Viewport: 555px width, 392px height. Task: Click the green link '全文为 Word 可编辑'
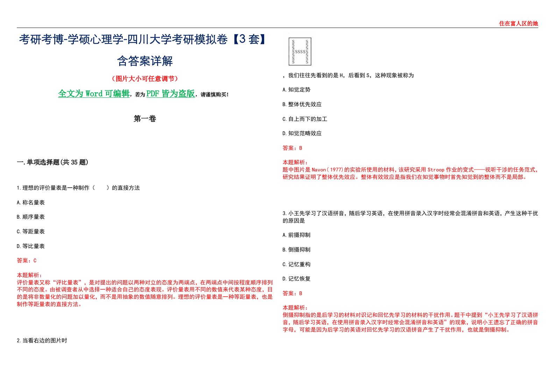tap(94, 94)
